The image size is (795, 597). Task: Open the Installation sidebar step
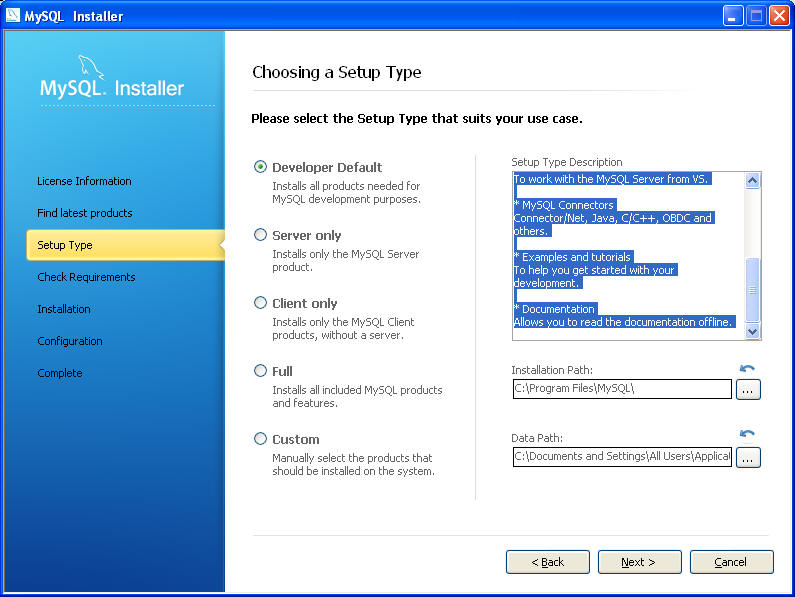(x=64, y=309)
